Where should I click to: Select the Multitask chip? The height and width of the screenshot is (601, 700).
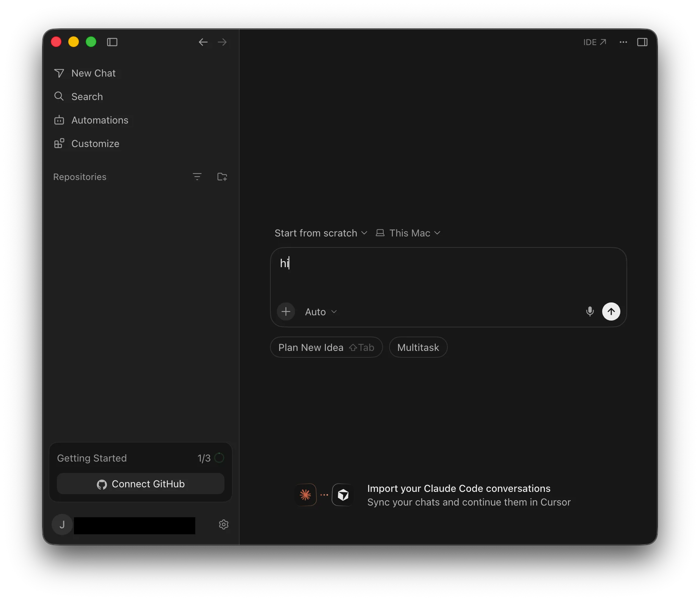418,347
